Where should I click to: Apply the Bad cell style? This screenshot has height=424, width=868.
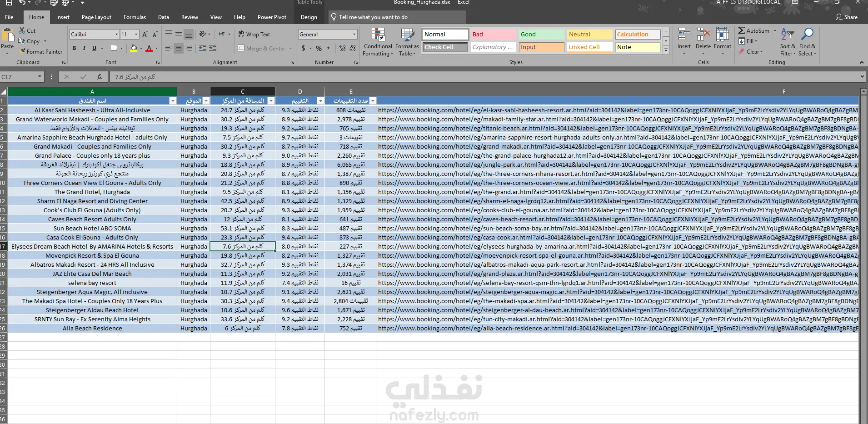click(x=493, y=34)
